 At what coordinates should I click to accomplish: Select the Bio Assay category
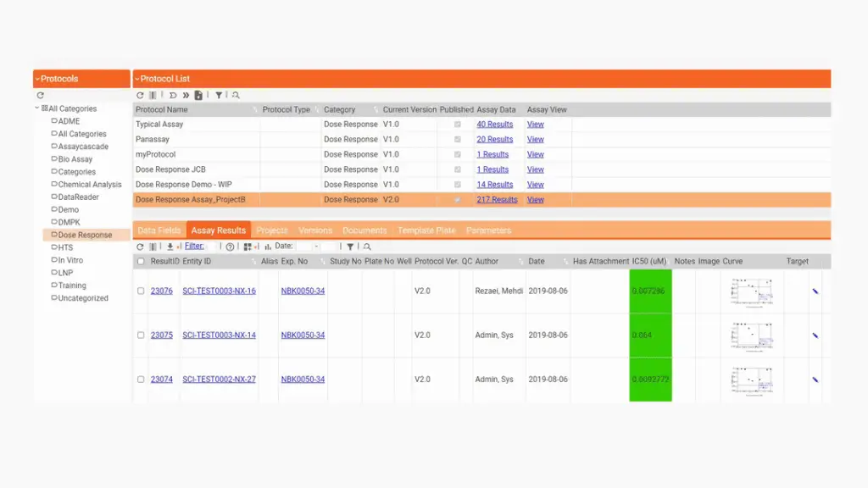(x=71, y=159)
